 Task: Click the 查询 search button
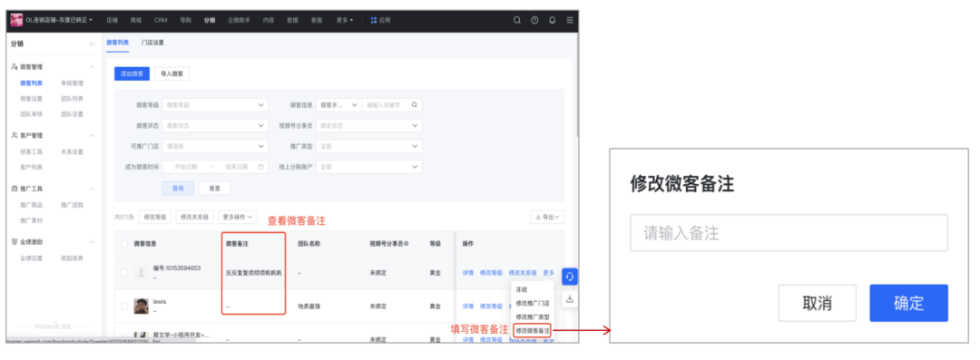click(178, 188)
